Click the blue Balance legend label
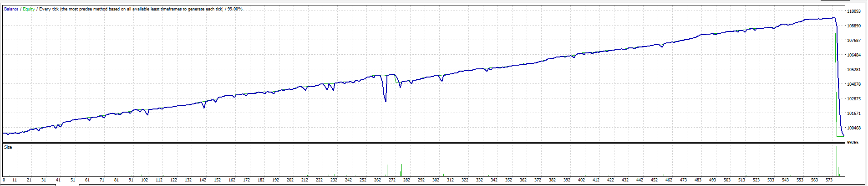Viewport: 868px width, 186px height. 11,9
